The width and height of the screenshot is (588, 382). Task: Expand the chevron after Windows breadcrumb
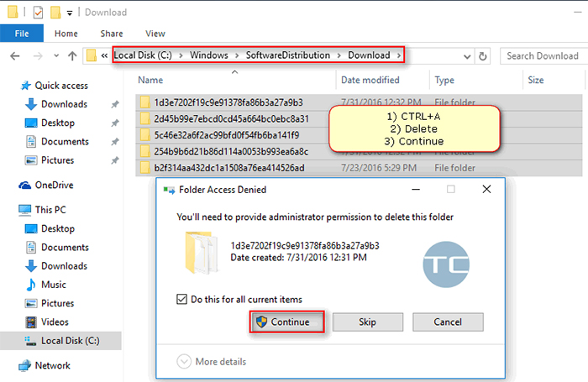pos(237,55)
